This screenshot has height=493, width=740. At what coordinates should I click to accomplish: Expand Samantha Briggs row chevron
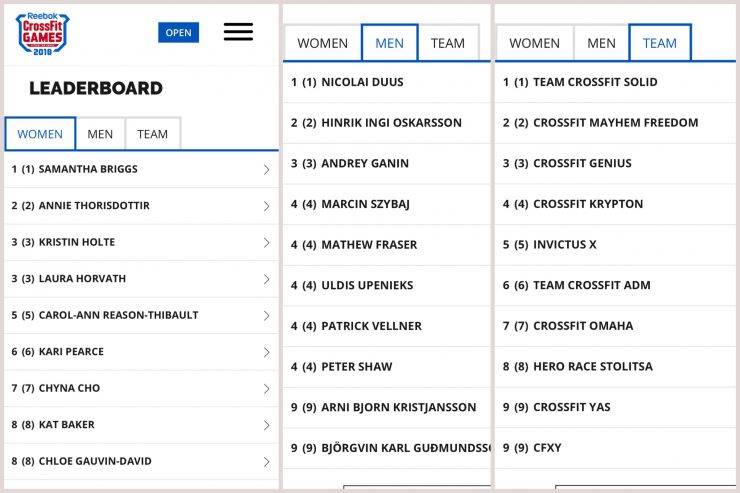click(267, 169)
